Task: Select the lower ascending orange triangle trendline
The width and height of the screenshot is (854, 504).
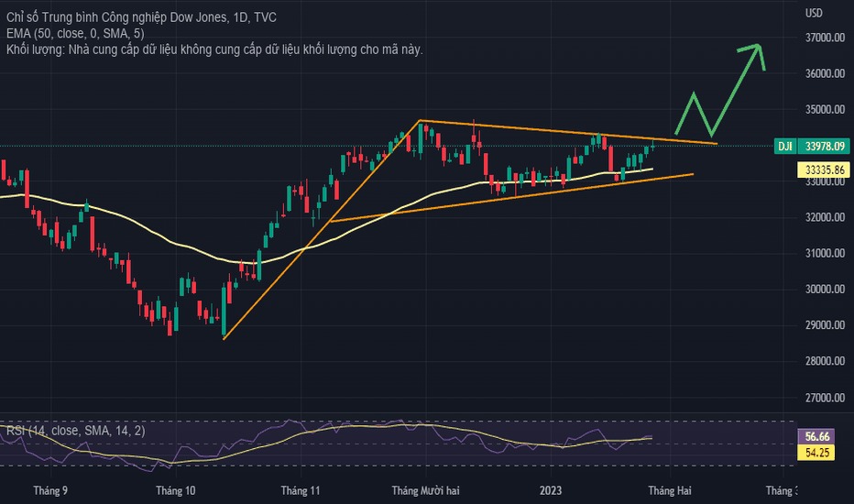Action: (x=512, y=198)
